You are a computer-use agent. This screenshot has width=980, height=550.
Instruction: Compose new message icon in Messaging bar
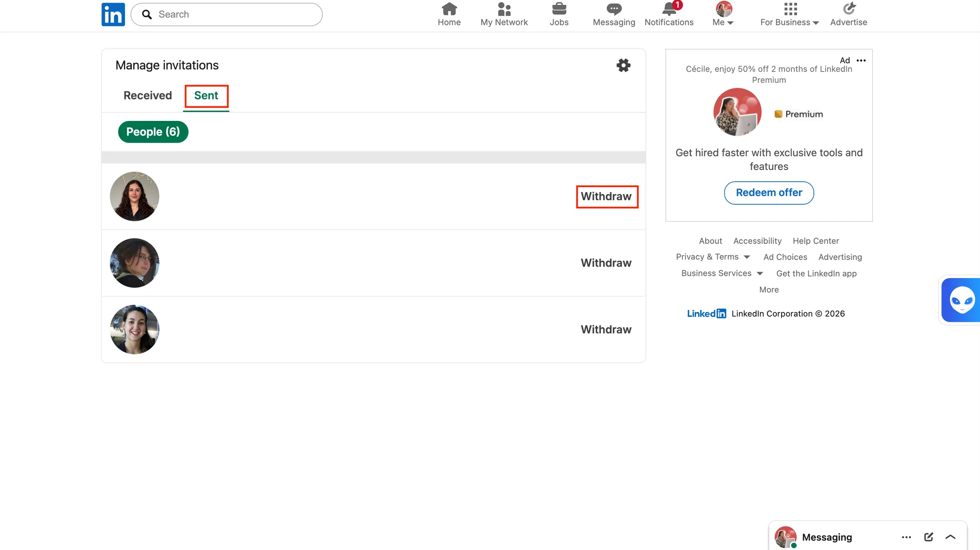[929, 537]
